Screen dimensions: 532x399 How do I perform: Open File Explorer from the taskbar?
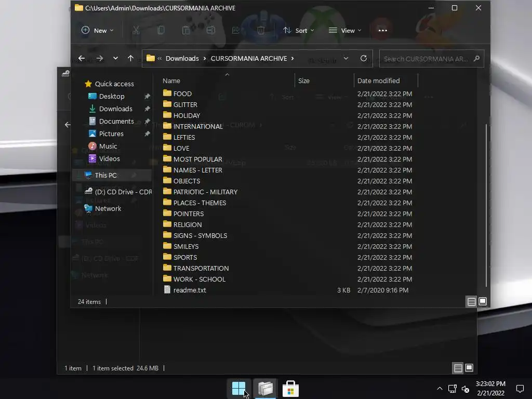265,389
